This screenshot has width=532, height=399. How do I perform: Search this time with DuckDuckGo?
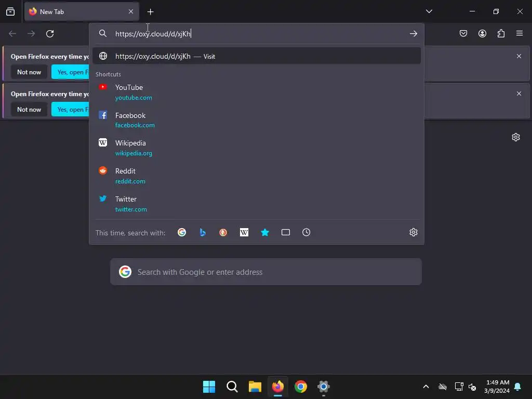223,232
